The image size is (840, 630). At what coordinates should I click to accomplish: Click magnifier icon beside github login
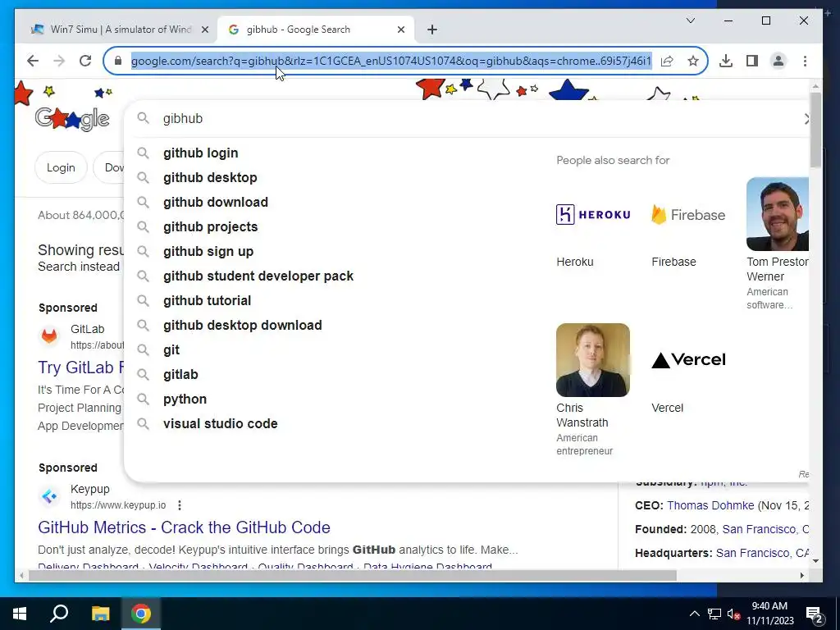tap(143, 153)
